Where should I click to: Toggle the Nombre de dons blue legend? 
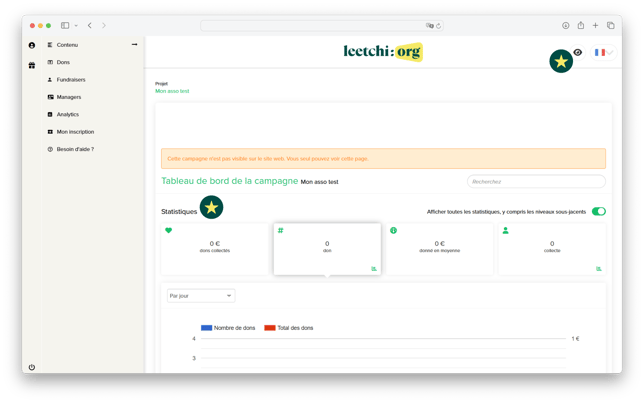pyautogui.click(x=228, y=328)
